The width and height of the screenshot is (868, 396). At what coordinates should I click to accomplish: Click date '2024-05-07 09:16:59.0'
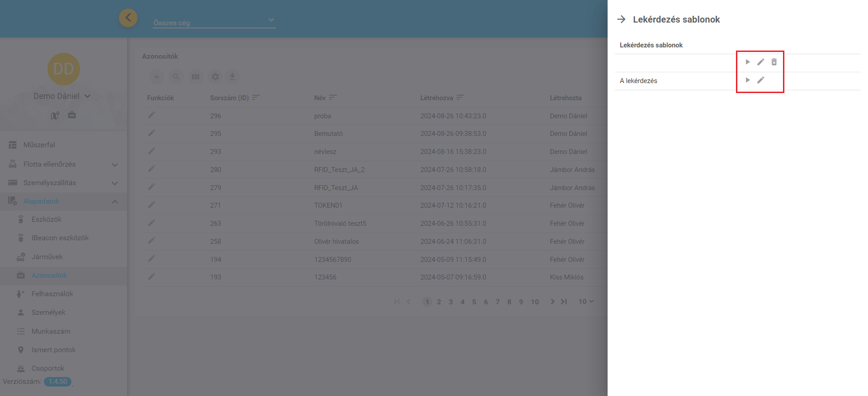tap(453, 277)
